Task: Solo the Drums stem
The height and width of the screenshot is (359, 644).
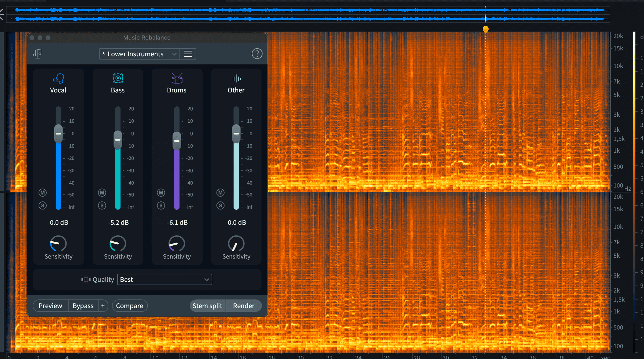Action: tap(161, 205)
